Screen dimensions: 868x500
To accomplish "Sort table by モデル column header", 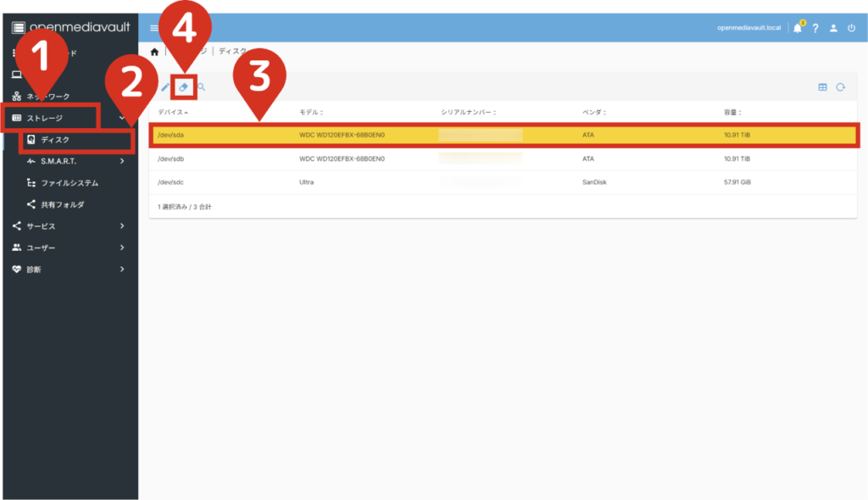I will tap(310, 112).
